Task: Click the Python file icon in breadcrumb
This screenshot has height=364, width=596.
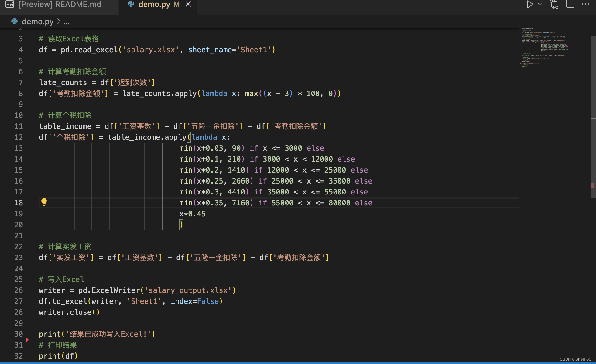Action: (14, 21)
